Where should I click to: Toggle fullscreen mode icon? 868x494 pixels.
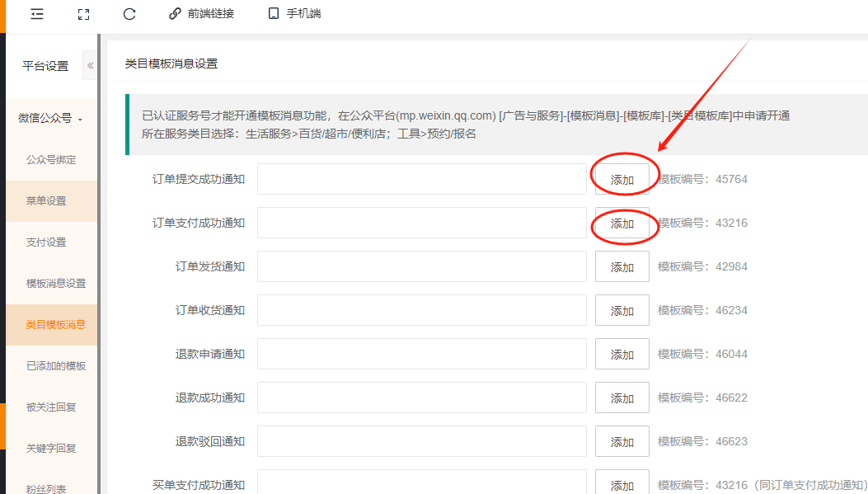(83, 14)
